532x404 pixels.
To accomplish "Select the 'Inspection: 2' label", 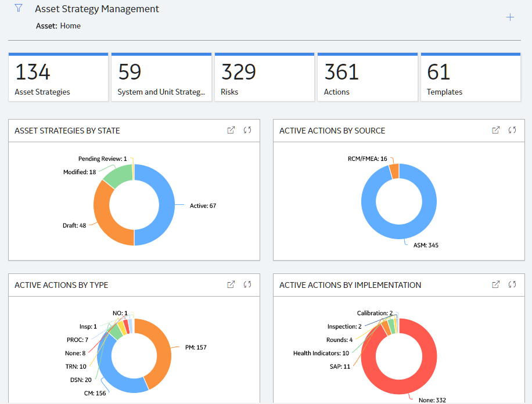I will click(x=344, y=326).
